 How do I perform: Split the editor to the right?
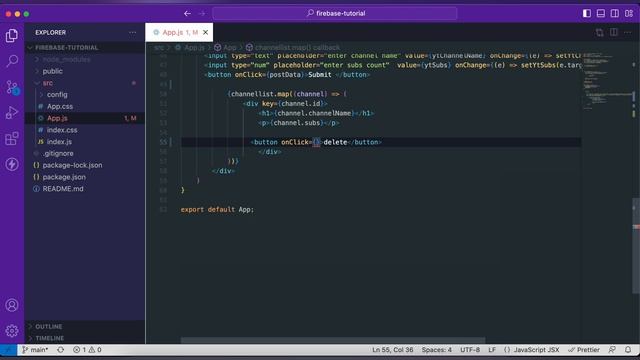(614, 32)
